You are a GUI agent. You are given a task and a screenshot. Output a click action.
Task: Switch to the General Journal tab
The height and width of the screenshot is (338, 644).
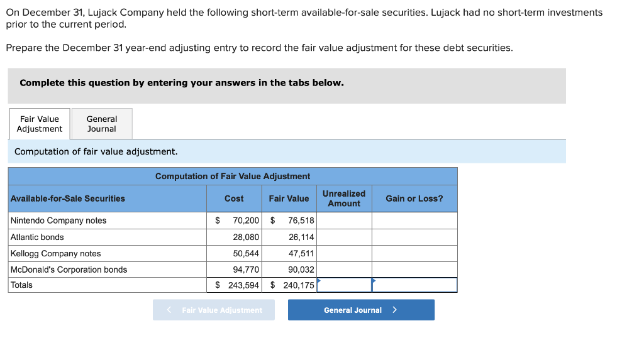point(102,124)
